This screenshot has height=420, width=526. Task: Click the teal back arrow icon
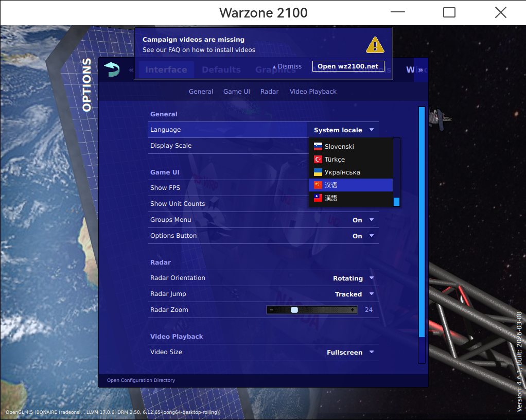coord(111,69)
